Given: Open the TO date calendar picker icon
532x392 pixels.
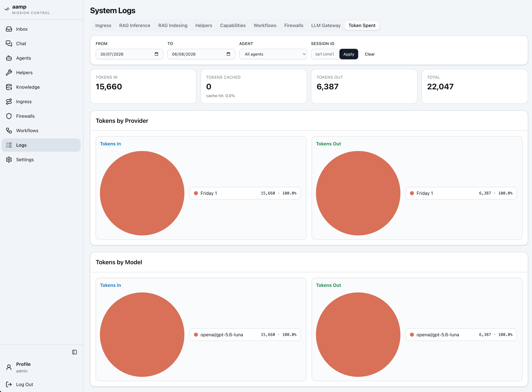Looking at the screenshot, I should pos(228,54).
